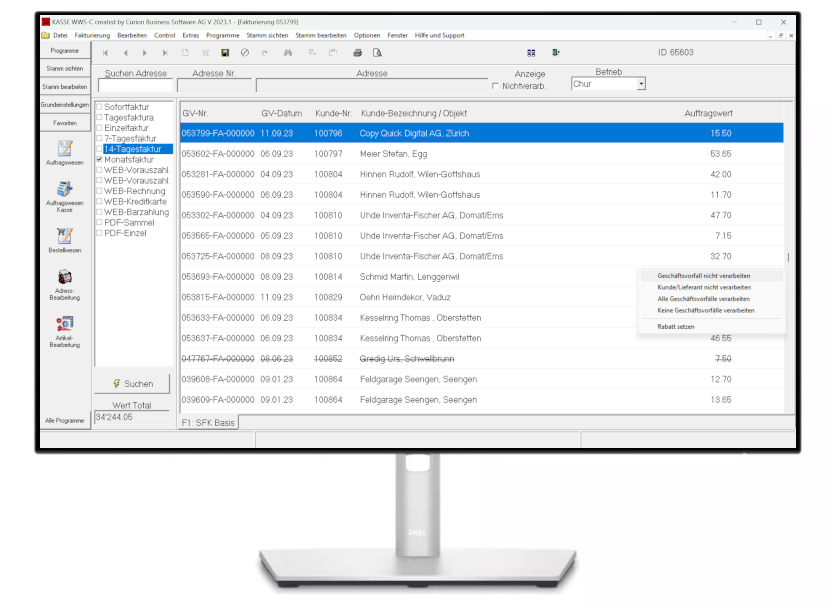Choose Rabatt setzen in context menu
This screenshot has height=607, width=828.
point(676,327)
